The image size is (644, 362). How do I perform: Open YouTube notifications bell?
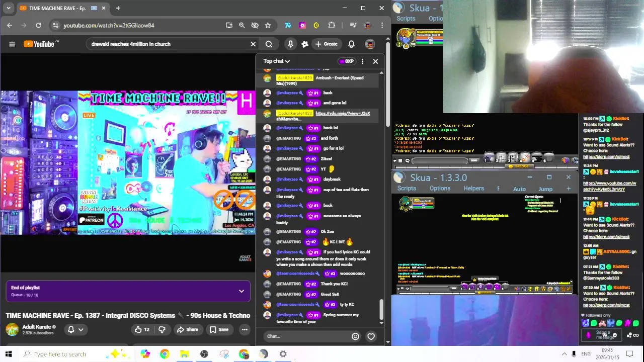coord(351,44)
